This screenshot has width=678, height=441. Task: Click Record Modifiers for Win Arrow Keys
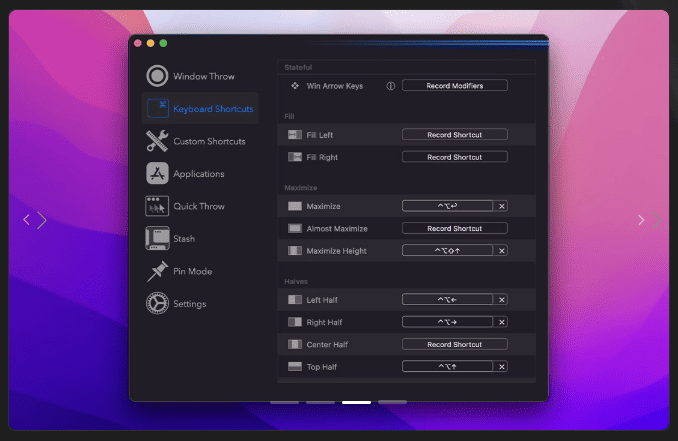pyautogui.click(x=455, y=86)
